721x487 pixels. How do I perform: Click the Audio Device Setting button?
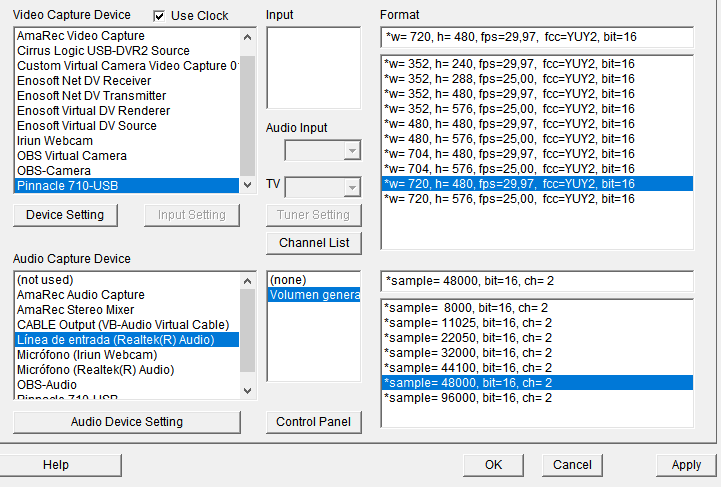pos(127,422)
